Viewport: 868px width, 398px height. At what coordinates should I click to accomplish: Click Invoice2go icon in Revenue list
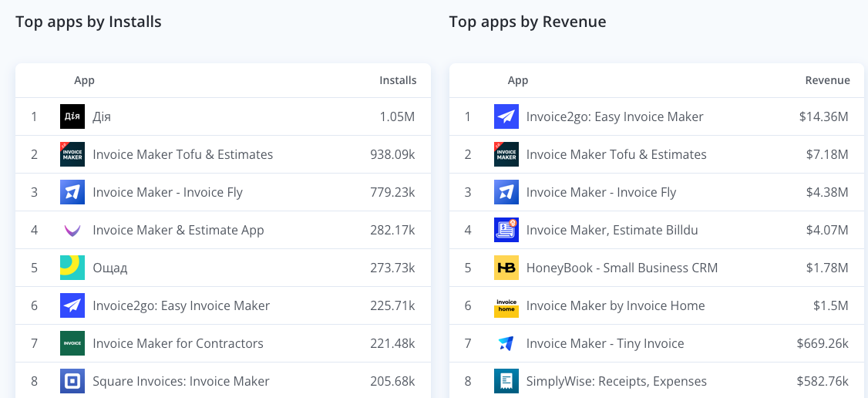[x=506, y=116]
